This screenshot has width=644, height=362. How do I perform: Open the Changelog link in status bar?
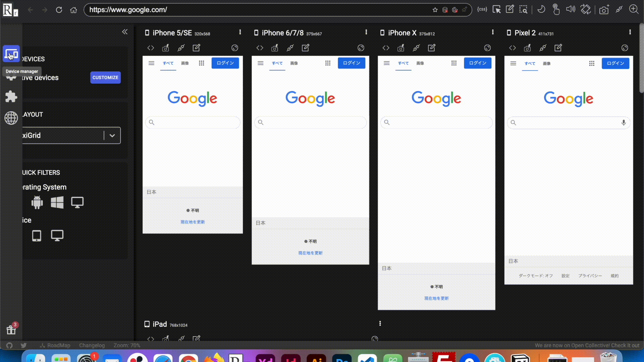(x=92, y=345)
